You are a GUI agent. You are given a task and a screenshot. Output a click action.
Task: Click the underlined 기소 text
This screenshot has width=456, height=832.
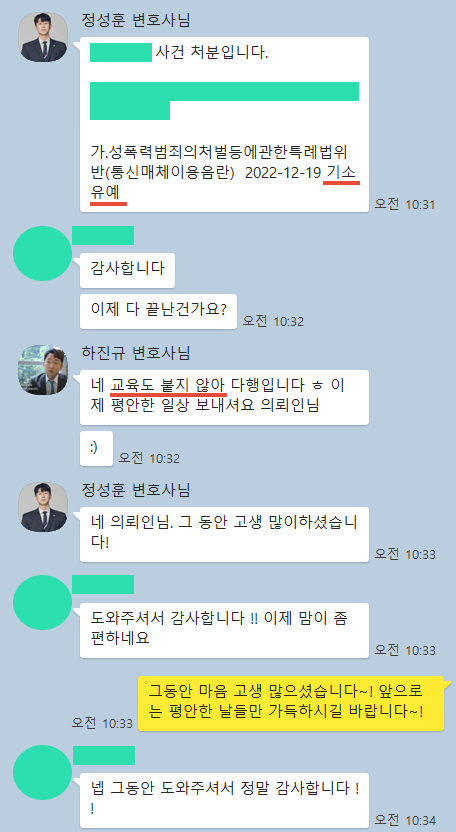click(343, 172)
